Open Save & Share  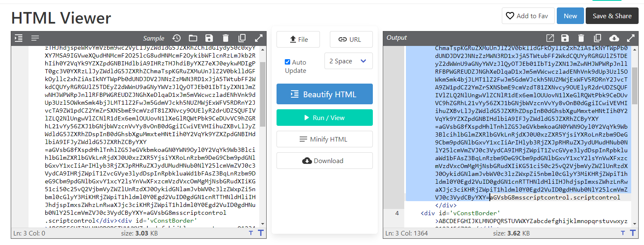click(612, 16)
